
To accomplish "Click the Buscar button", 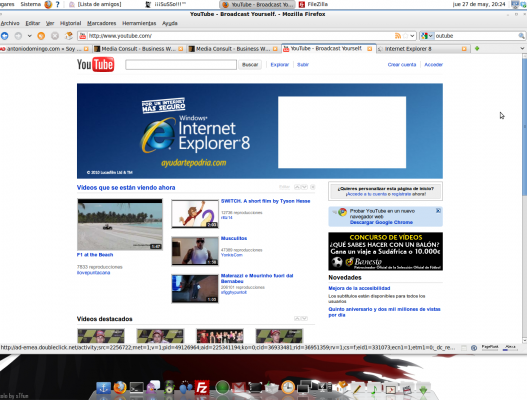I will [x=250, y=65].
